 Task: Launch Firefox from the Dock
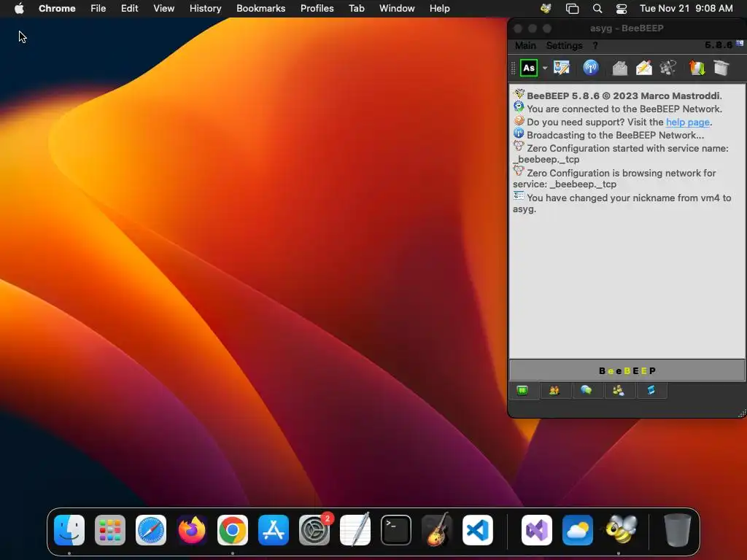(x=192, y=530)
